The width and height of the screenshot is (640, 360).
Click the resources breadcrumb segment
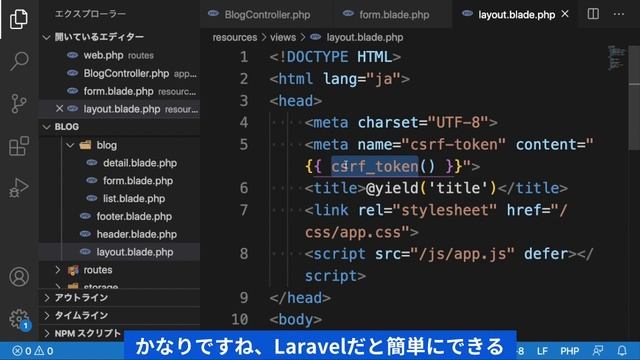click(235, 37)
